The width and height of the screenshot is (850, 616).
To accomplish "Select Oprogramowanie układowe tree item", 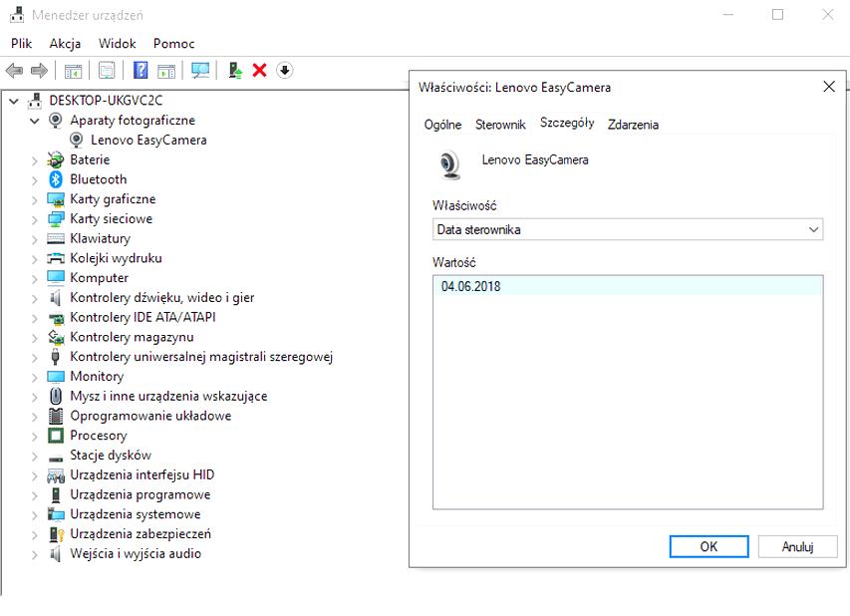I will [x=150, y=416].
